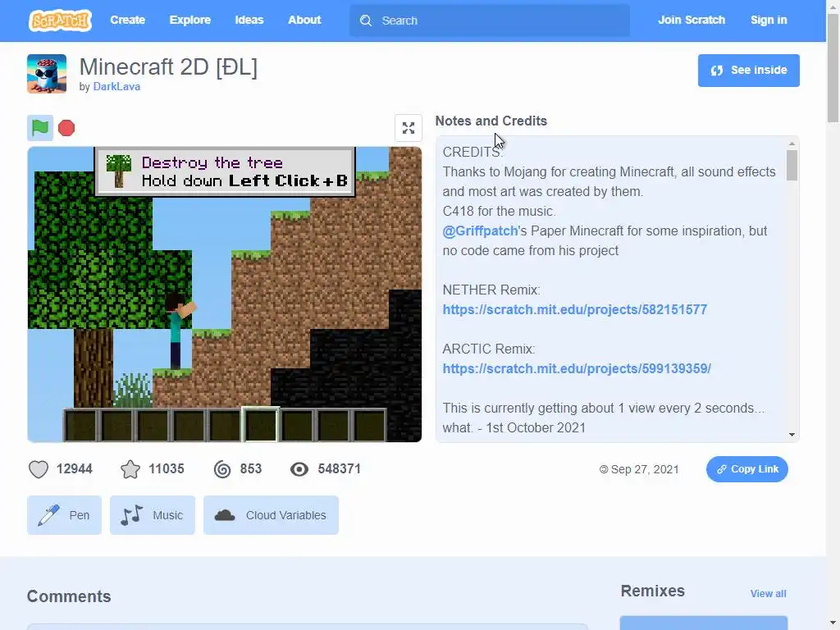Click the remix spiral icon

pos(222,469)
